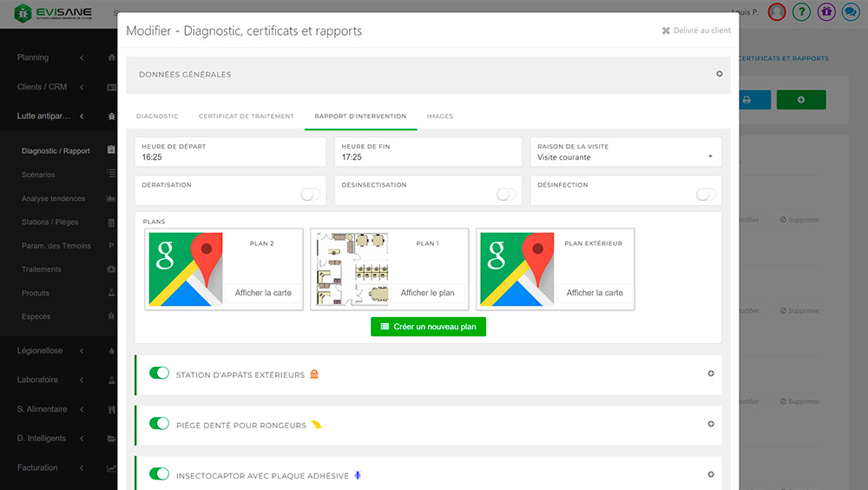Viewport: 868px width, 490px height.
Task: Enable the Dératisation toggle
Action: [x=310, y=195]
